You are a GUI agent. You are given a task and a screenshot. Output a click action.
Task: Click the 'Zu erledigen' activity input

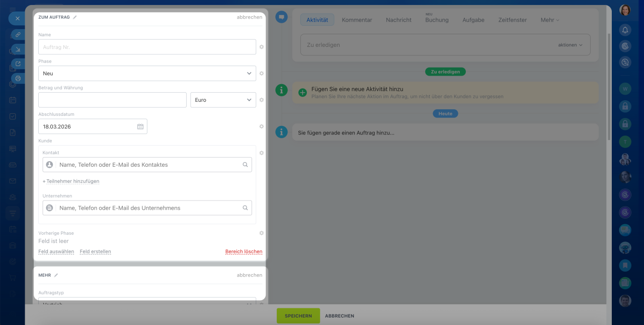click(x=445, y=45)
